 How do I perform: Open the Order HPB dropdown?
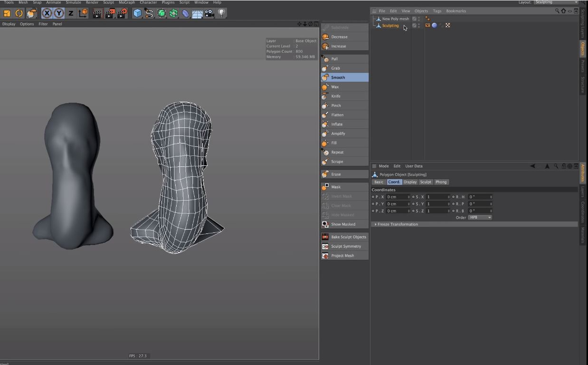pos(480,217)
